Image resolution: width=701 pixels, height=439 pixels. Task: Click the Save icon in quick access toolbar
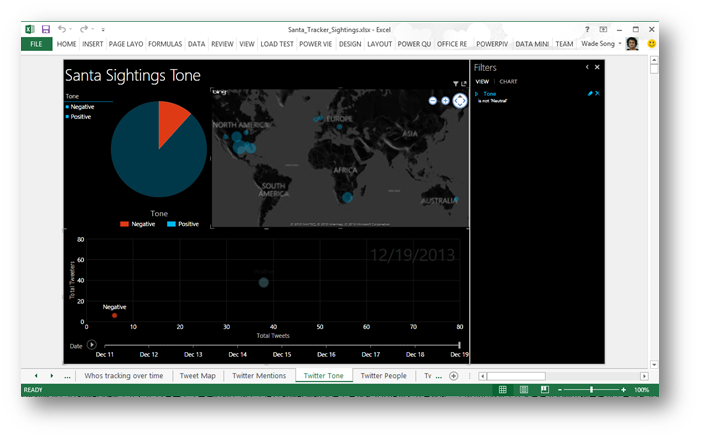[46, 30]
